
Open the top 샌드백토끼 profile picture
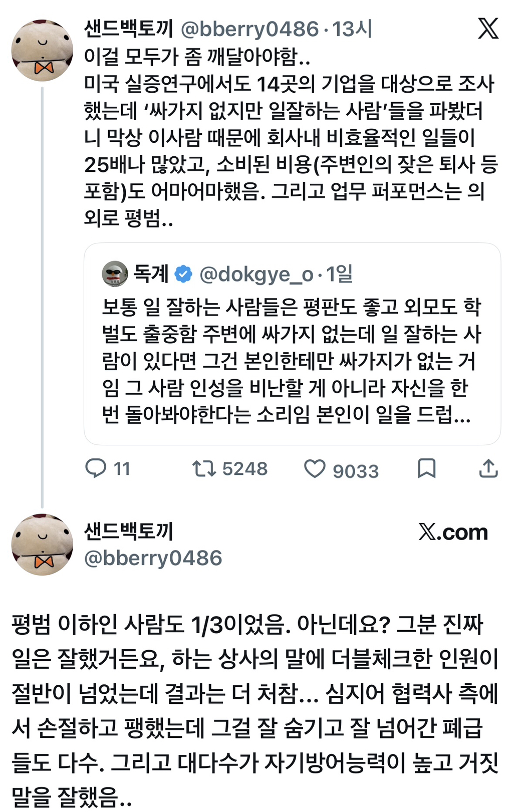42,50
